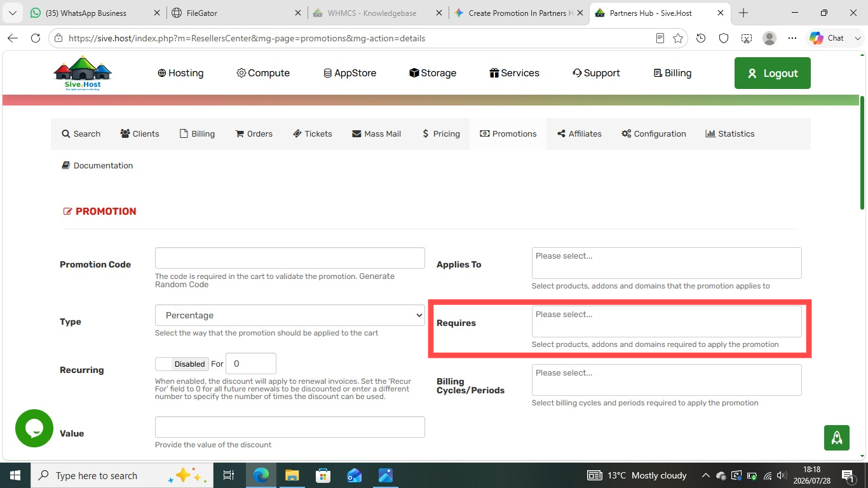Click the green chat bubble widget
The height and width of the screenshot is (488, 868).
(34, 428)
